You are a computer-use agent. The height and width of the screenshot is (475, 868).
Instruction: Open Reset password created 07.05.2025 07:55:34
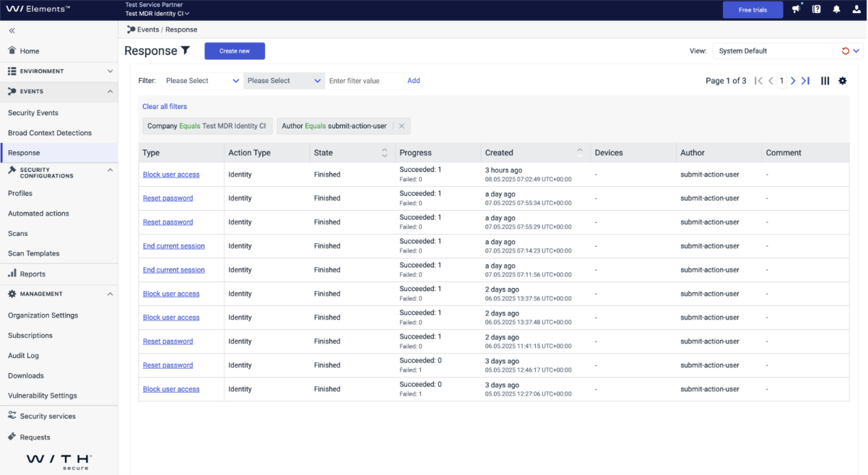pos(168,199)
